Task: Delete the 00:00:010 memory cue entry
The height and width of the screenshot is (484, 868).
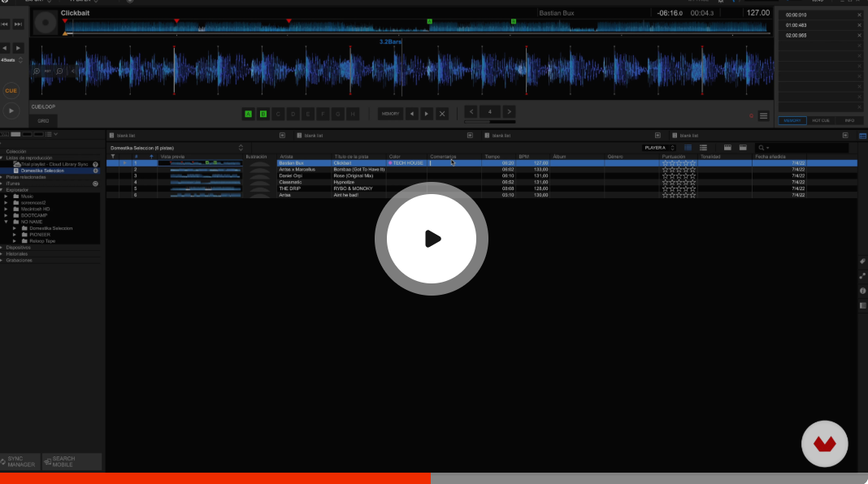Action: click(x=859, y=15)
